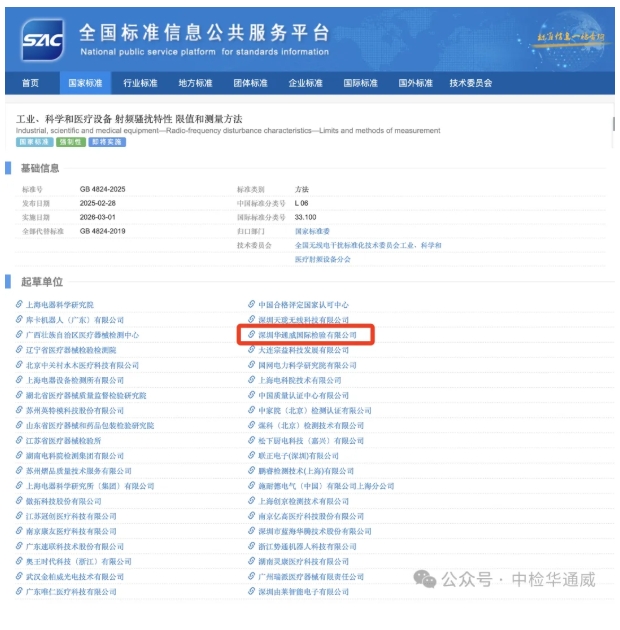Select the 企业标准 tab
The width and height of the screenshot is (620, 630).
coord(305,83)
